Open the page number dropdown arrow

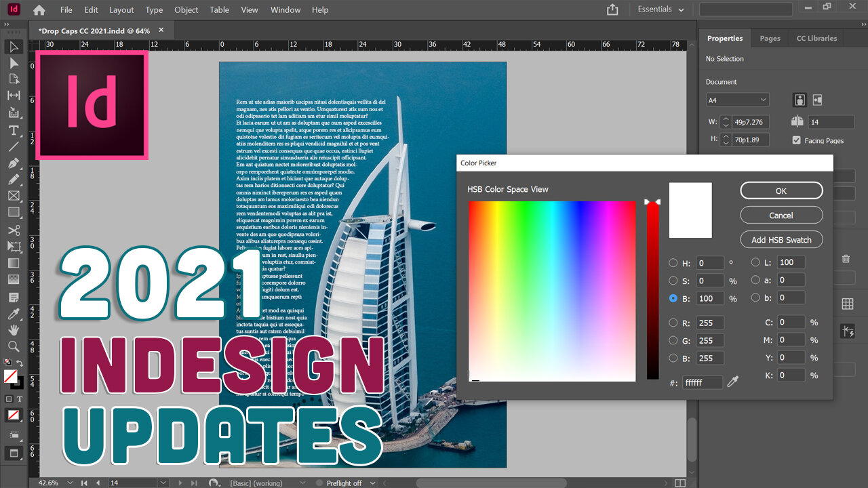point(163,483)
